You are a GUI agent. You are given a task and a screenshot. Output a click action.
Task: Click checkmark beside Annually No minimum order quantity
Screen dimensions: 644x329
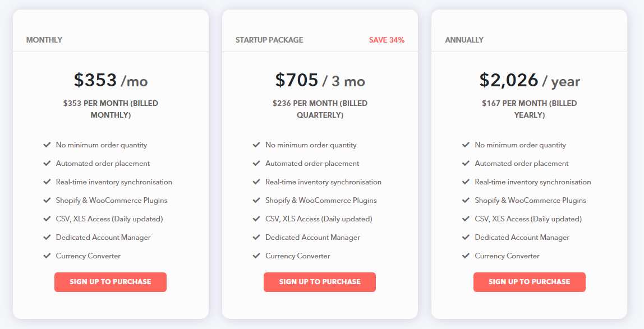(466, 145)
